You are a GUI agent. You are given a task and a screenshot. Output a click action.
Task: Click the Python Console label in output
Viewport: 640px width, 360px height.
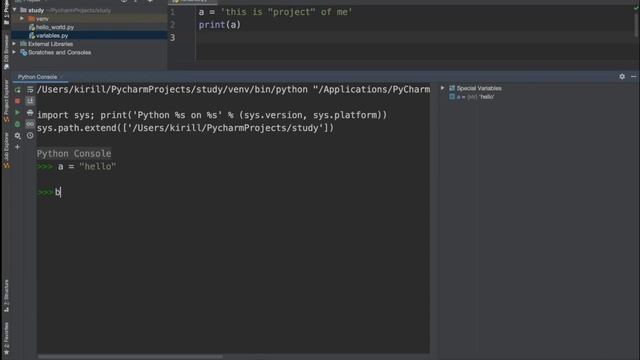(74, 153)
